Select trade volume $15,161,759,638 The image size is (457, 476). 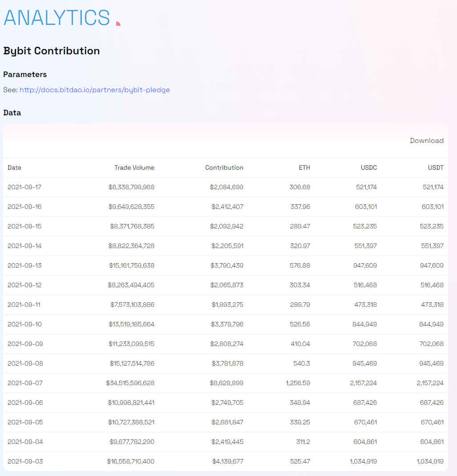132,265
